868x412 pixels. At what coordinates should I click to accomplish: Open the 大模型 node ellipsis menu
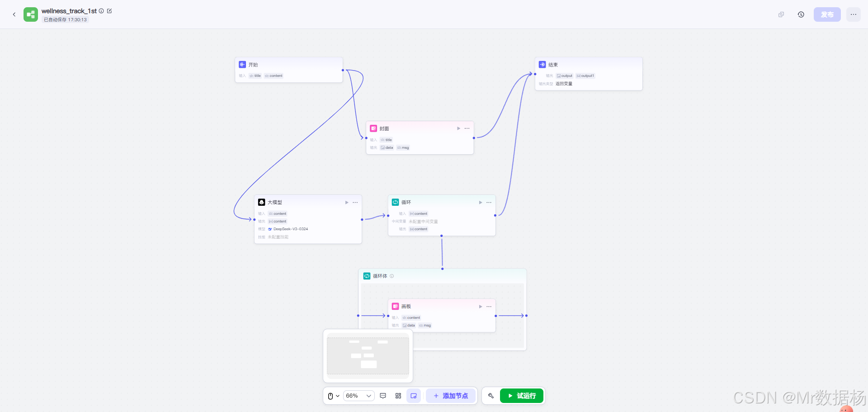click(x=355, y=202)
